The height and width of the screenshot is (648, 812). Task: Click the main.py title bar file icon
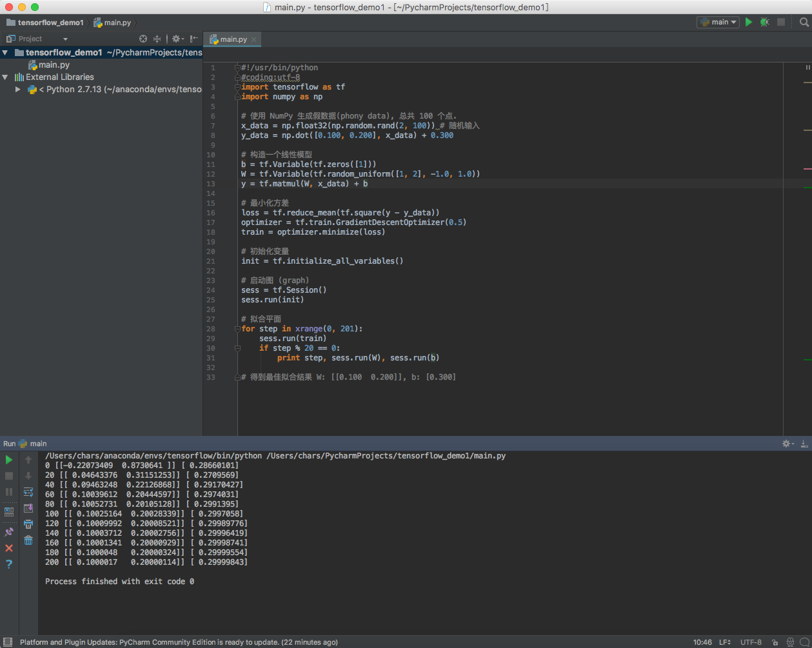click(x=267, y=7)
